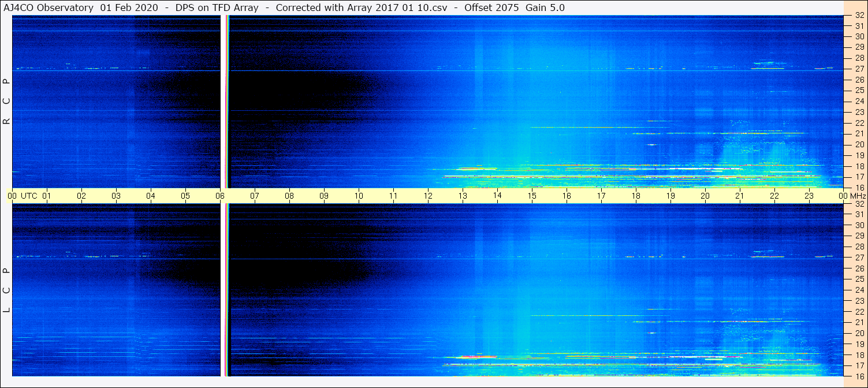Select the 06 hour mark on time axis
Screen dimensions: 868x388
click(220, 196)
